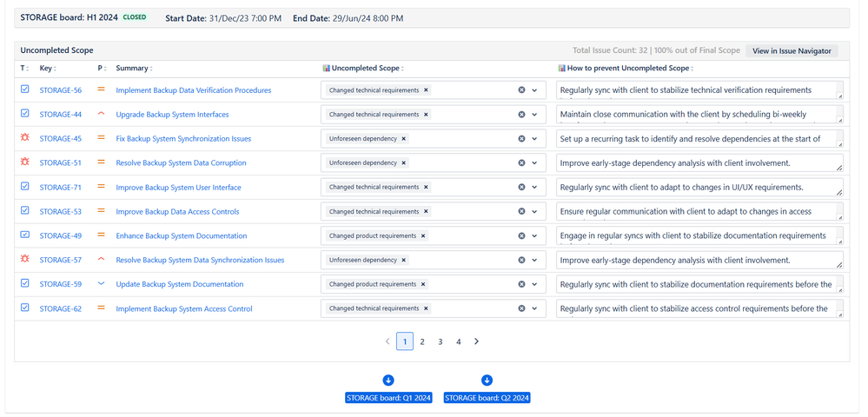
Task: Edit prevention text field for STORAGE-56
Action: 699,89
